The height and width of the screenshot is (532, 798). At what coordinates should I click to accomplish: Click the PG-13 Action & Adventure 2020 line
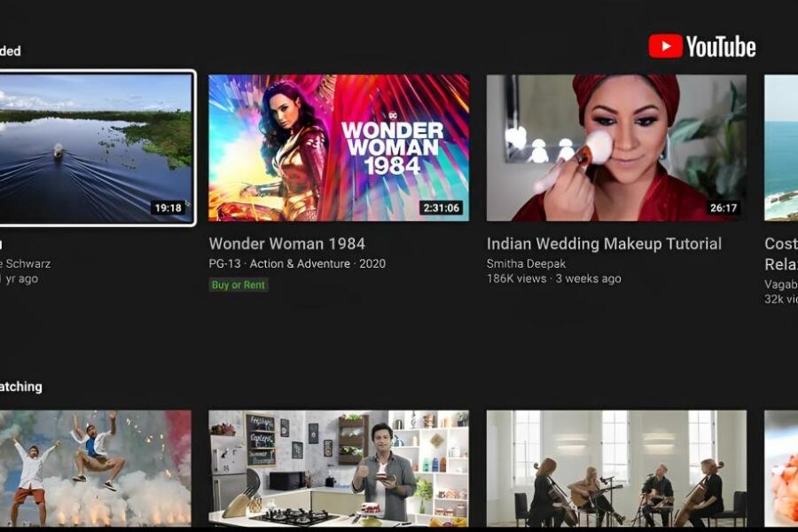[297, 263]
